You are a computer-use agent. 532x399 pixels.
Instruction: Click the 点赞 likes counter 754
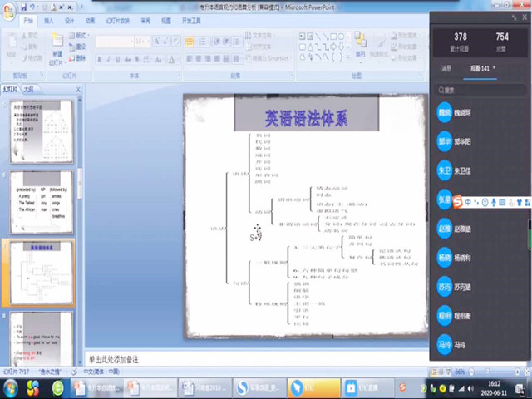(x=502, y=41)
